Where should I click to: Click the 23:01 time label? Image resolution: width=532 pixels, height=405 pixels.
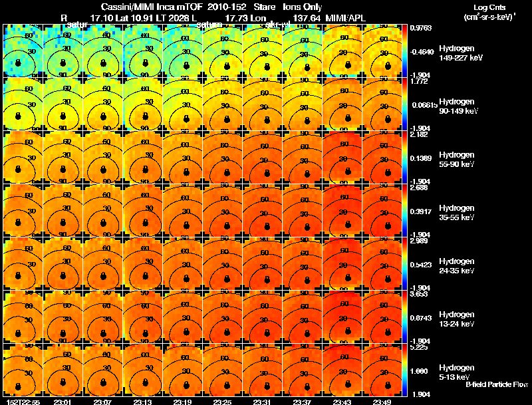pos(63,402)
